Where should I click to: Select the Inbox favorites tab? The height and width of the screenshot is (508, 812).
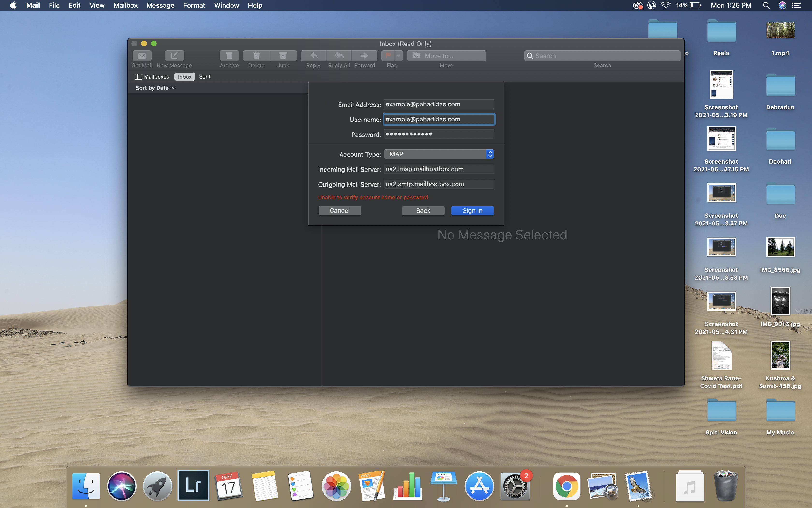(x=185, y=77)
